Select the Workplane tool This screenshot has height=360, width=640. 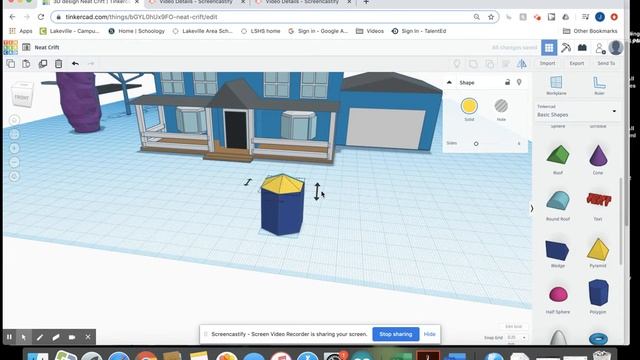556,85
